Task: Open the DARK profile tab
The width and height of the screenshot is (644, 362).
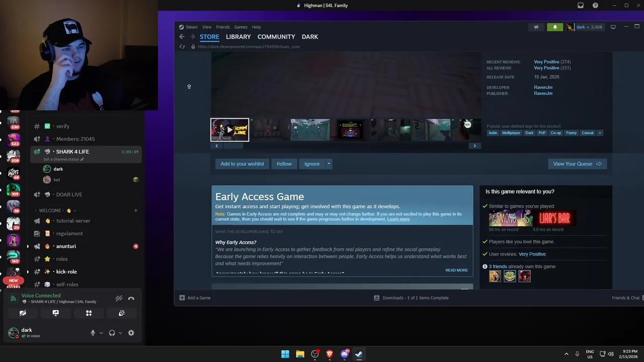Action: 310,37
